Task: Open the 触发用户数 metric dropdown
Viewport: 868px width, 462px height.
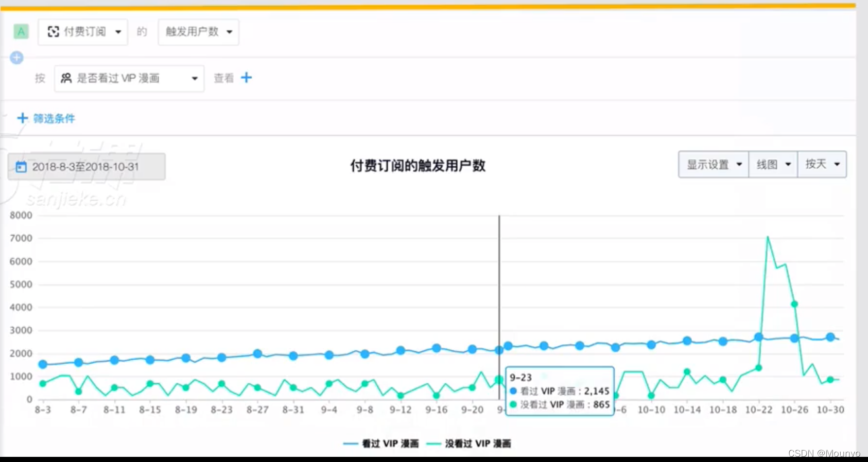Action: point(198,32)
